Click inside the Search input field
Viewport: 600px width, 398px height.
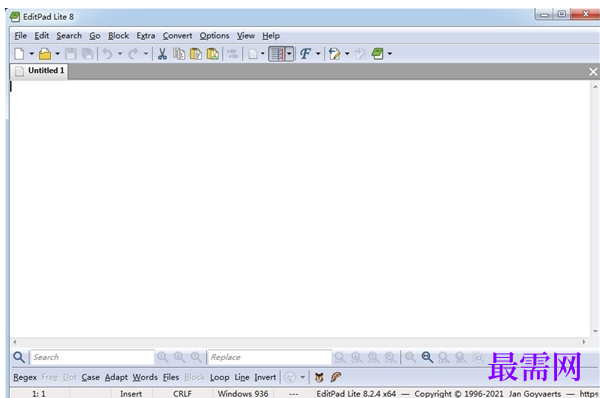coord(92,357)
